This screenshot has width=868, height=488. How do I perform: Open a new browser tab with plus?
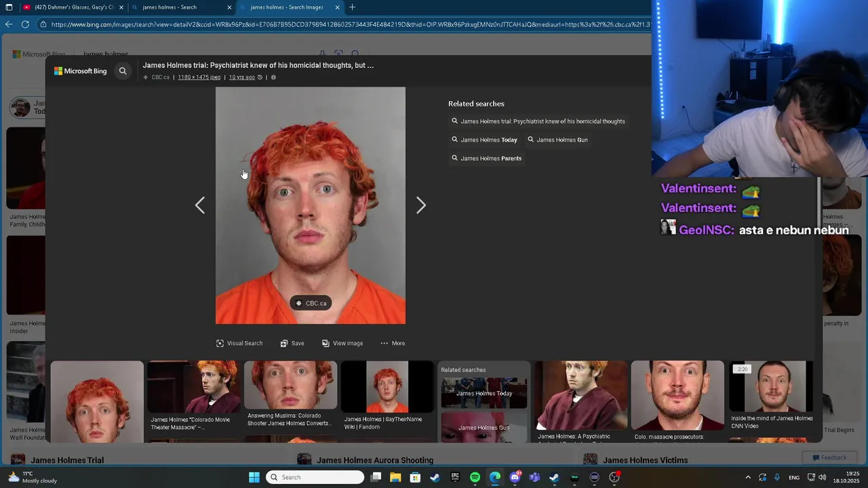352,7
